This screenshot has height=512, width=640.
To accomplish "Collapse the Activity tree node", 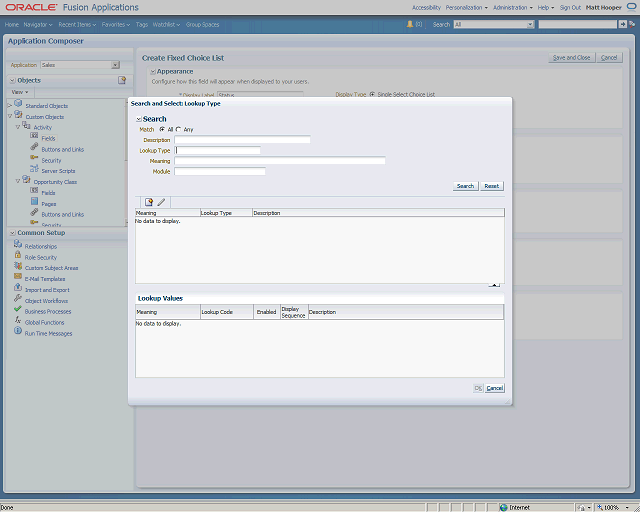I will 18,127.
